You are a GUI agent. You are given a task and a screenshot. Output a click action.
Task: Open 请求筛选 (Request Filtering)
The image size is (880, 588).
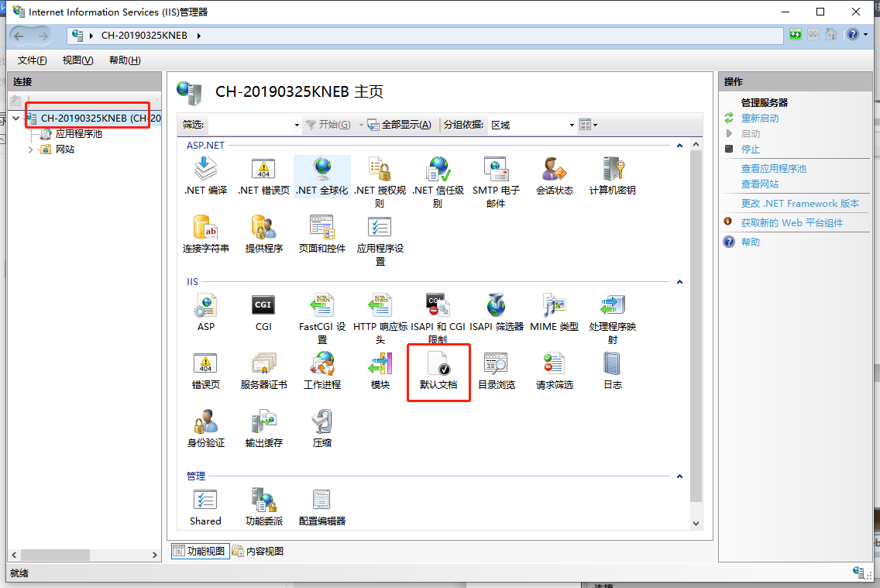(555, 372)
